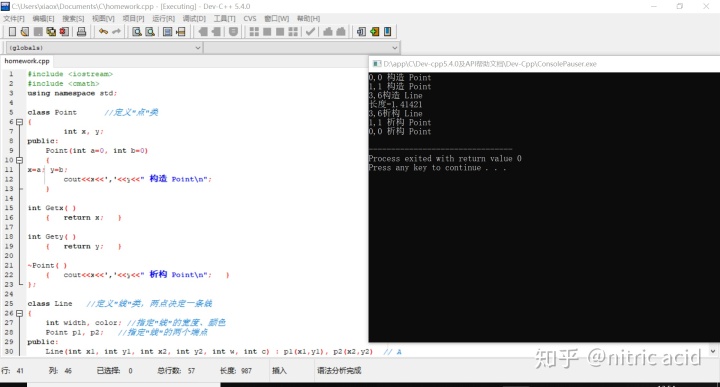The width and height of the screenshot is (720, 387).
Task: Click the New source file toolbar icon
Action: (x=12, y=32)
